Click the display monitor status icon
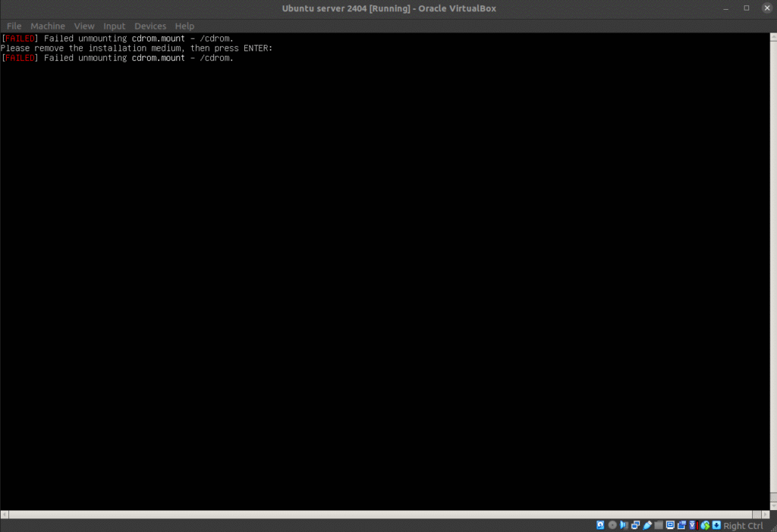 671,525
